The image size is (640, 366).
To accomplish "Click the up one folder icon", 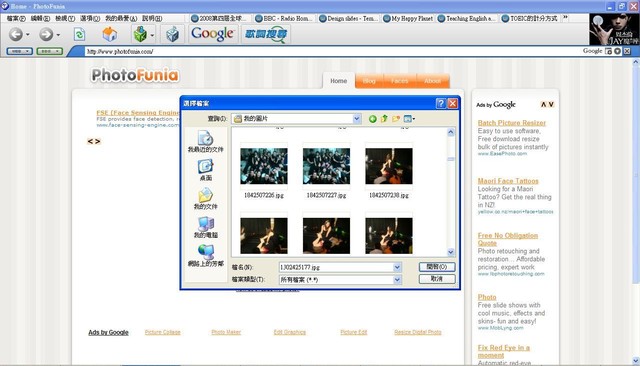I will pyautogui.click(x=384, y=119).
